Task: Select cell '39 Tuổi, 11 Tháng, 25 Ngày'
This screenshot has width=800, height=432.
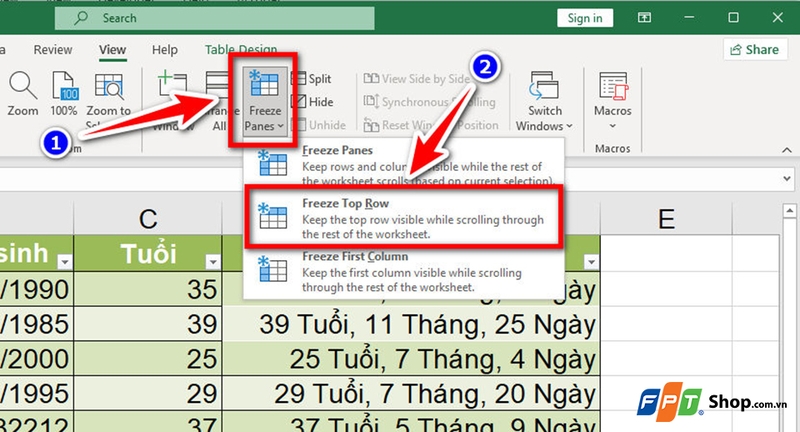Action: pos(411,324)
